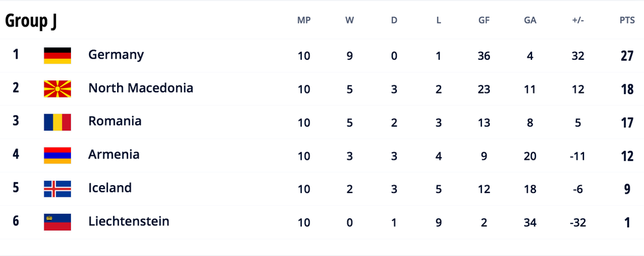Screen dimensions: 644x256
Task: Click the Armenia flag icon
Action: click(57, 155)
